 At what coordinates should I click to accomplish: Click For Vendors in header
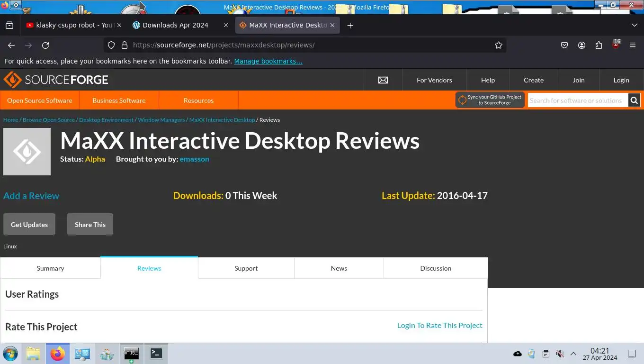[x=434, y=80]
